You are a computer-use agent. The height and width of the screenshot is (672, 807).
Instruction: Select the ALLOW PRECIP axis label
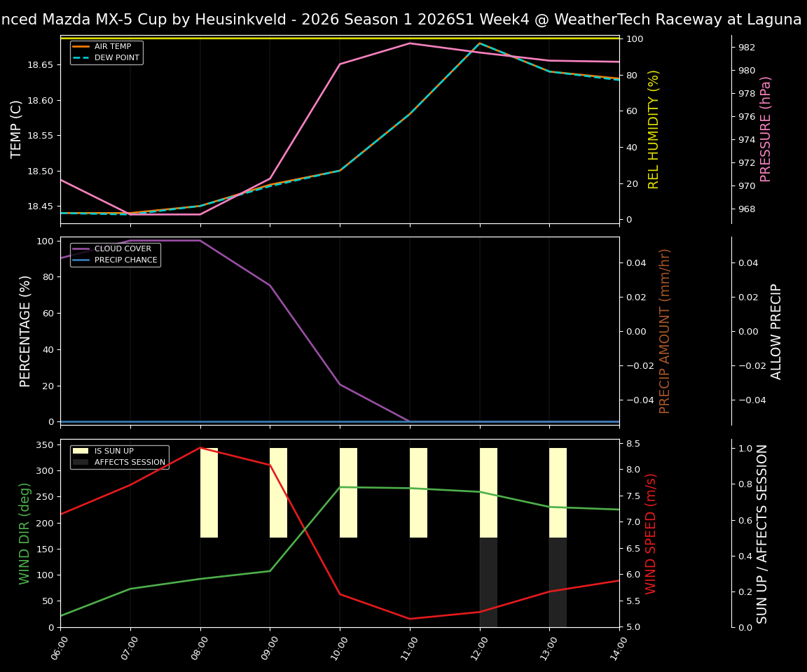tap(776, 329)
